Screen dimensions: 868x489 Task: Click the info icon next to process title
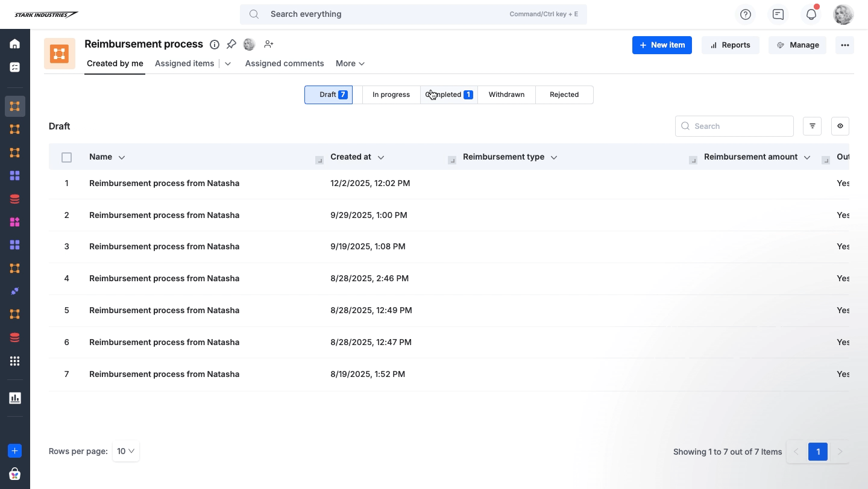point(214,45)
